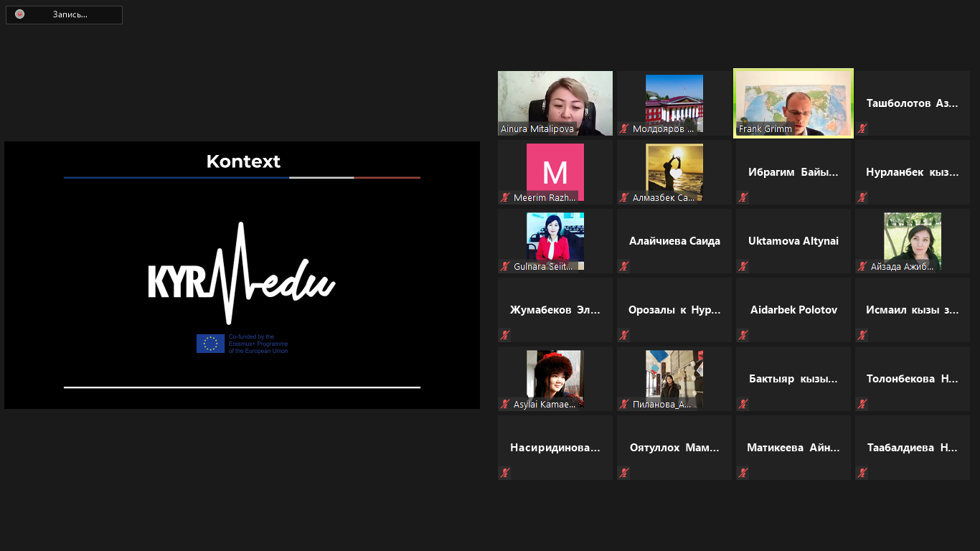Click muted mic icon on Орозалы к Нур... tile

pyautogui.click(x=624, y=336)
